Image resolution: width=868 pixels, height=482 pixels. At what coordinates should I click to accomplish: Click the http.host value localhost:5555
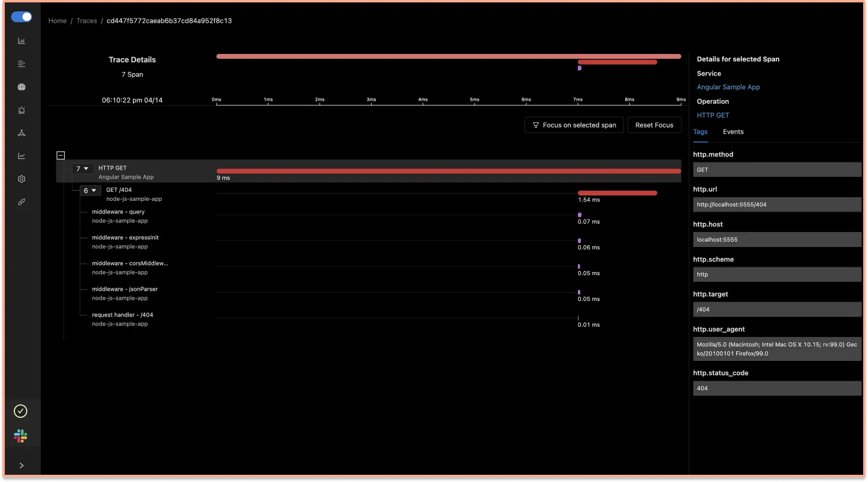coord(777,239)
